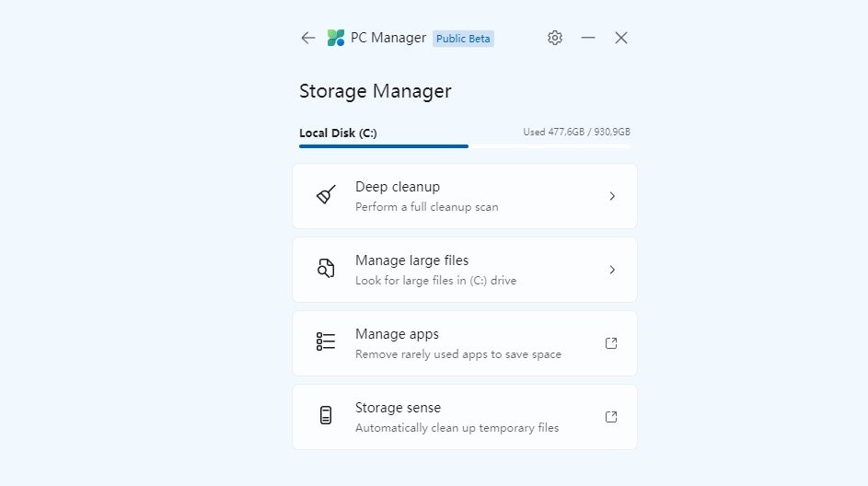Go back using the left arrow
The width and height of the screenshot is (868, 486).
pyautogui.click(x=307, y=38)
